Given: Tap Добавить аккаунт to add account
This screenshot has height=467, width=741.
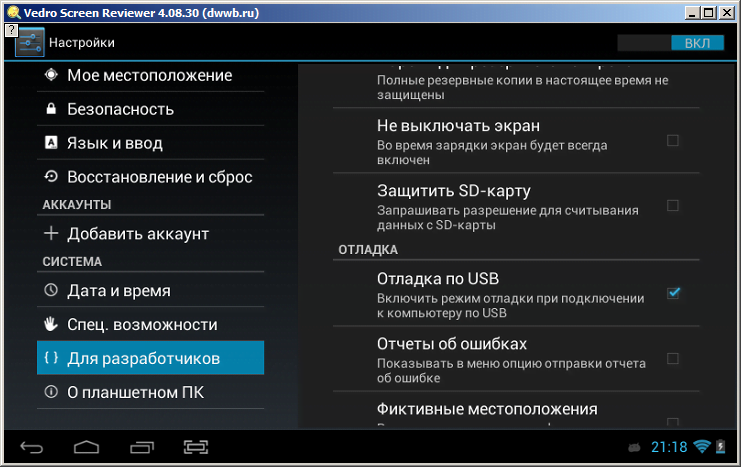Looking at the screenshot, I should click(x=137, y=233).
